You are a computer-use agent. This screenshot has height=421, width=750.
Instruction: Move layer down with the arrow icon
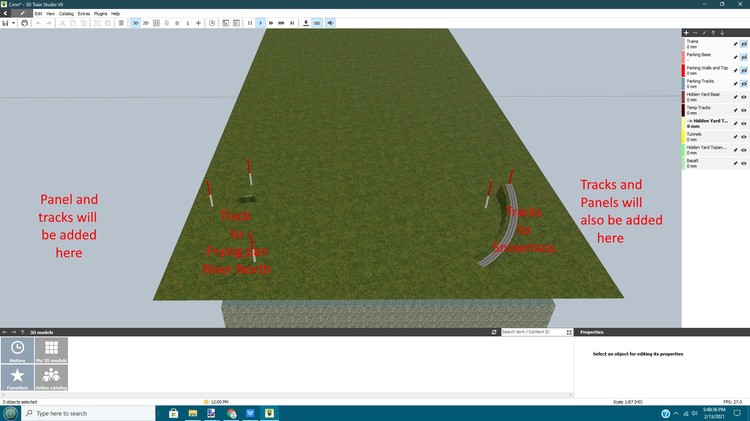(722, 33)
